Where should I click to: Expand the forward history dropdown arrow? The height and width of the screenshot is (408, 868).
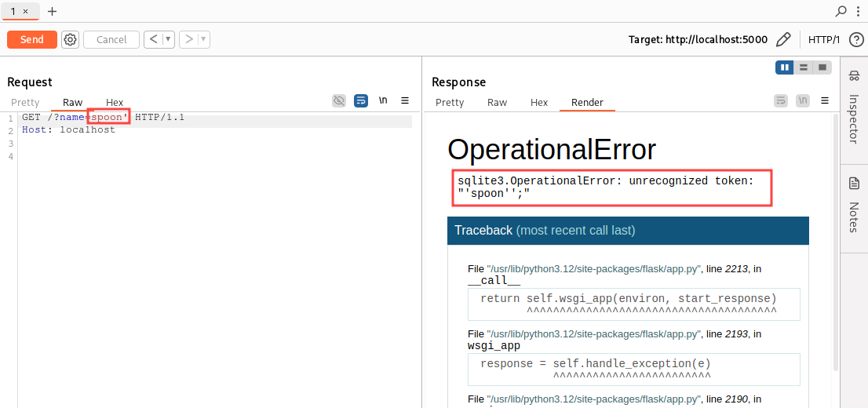point(203,39)
